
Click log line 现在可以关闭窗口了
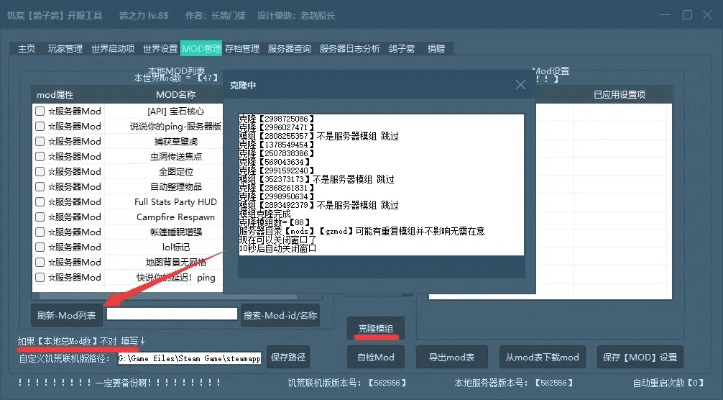click(x=278, y=239)
